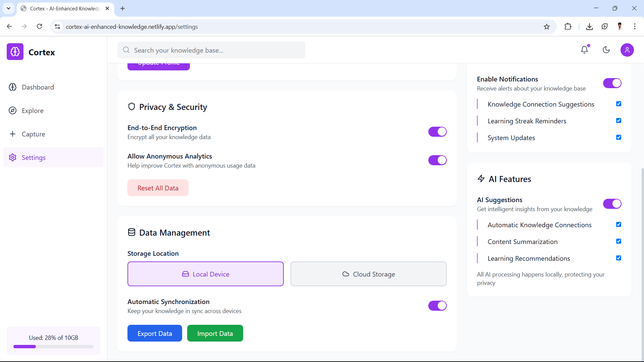Reload the page
The height and width of the screenshot is (362, 644).
(40, 26)
